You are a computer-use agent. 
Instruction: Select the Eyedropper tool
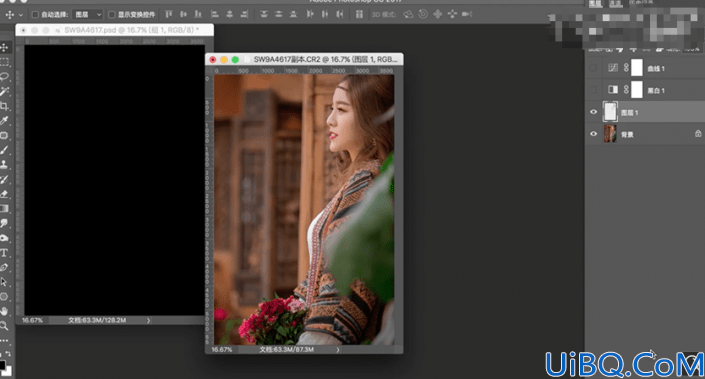4,120
